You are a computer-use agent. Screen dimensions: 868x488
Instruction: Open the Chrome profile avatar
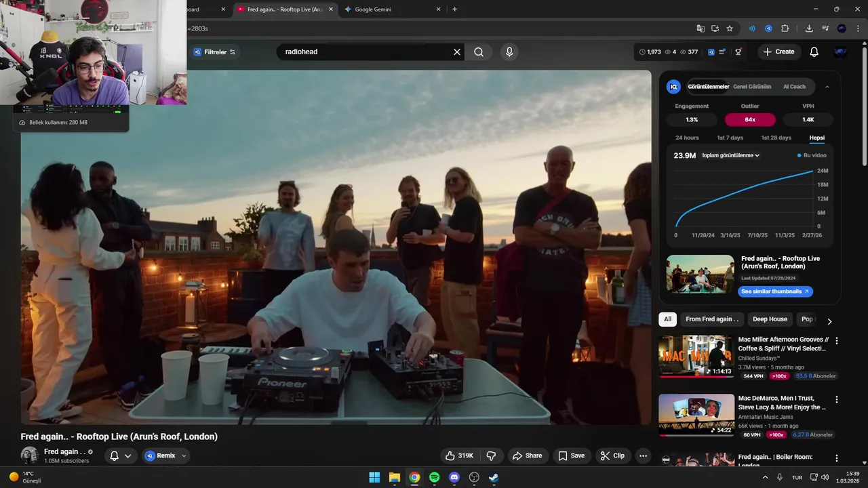[842, 28]
